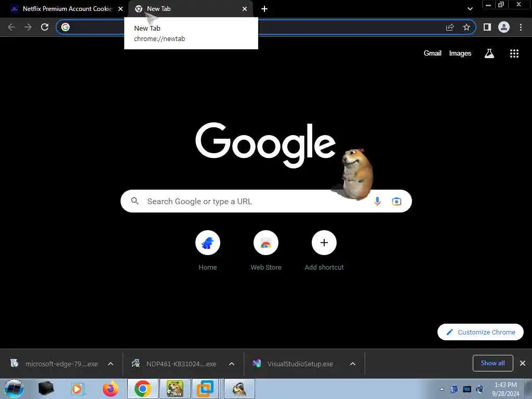Expand options for VisualStudioSetup.exe download
Screen dimensions: 532x399
pyautogui.click(x=353, y=364)
